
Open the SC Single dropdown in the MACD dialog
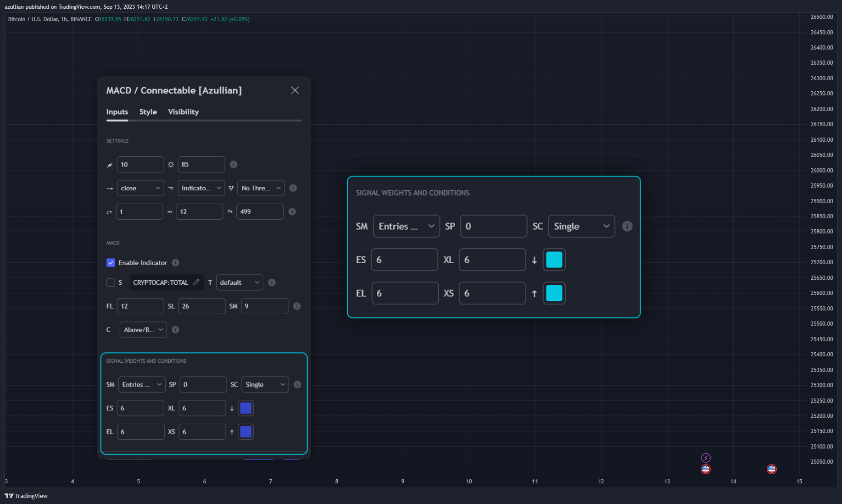tap(265, 384)
